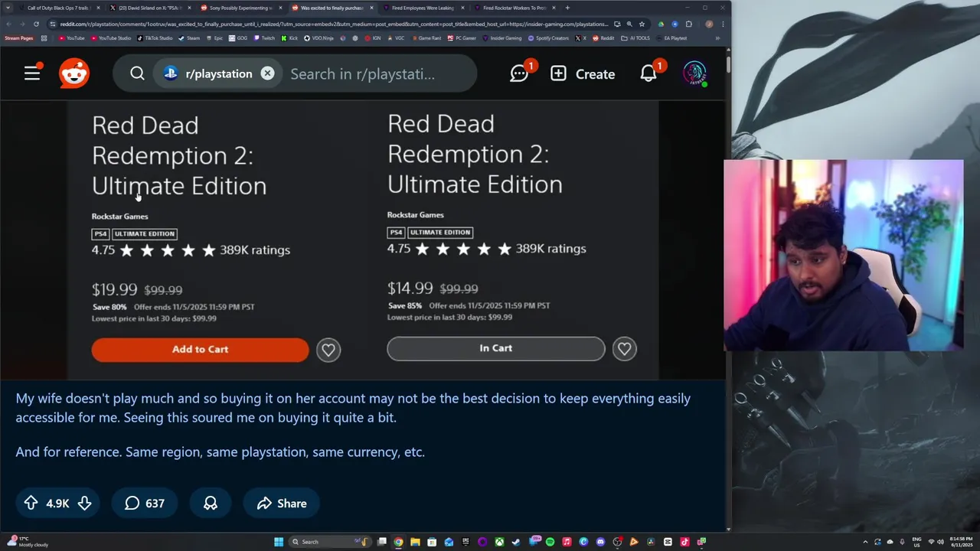Open the user profile avatar menu
Image resolution: width=980 pixels, height=551 pixels.
point(694,73)
